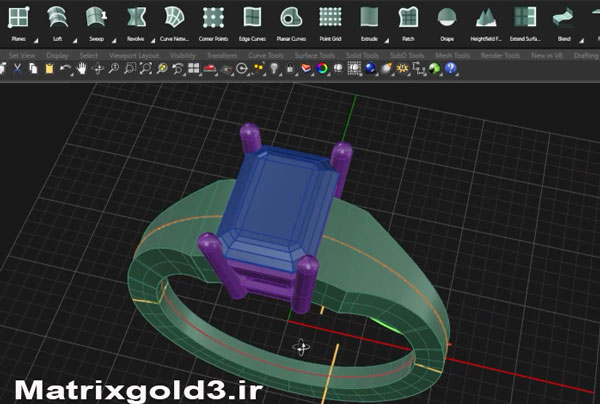Expand the Revolve flyout arrow
Viewport: 600px width, 404px height.
pos(153,40)
